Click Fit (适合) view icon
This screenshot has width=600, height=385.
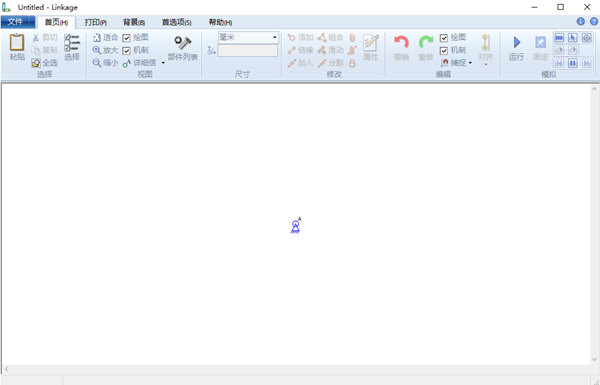(x=97, y=38)
